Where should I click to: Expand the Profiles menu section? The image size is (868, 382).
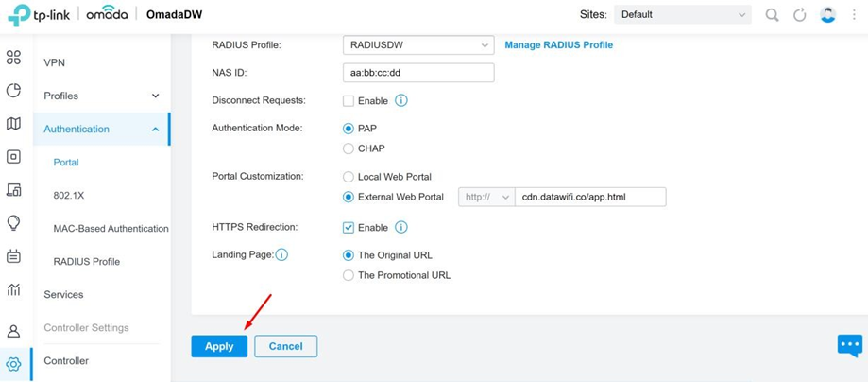click(x=101, y=95)
